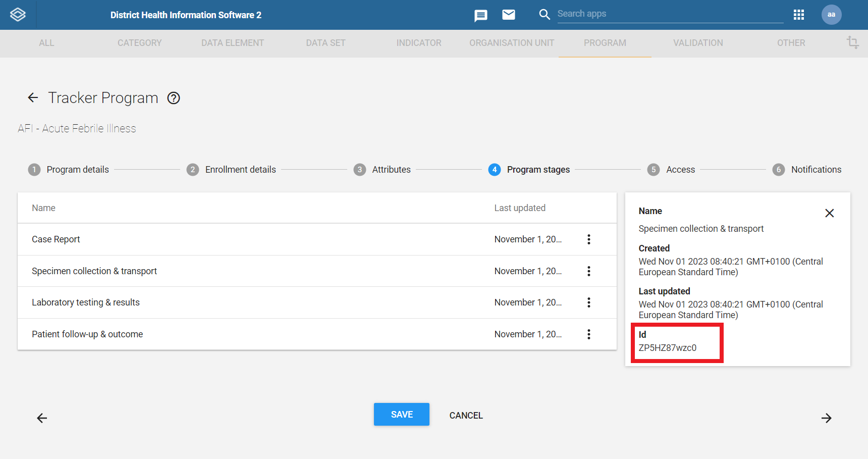Open actions menu for Patient follow-up & outcome
868x459 pixels.
click(x=588, y=334)
